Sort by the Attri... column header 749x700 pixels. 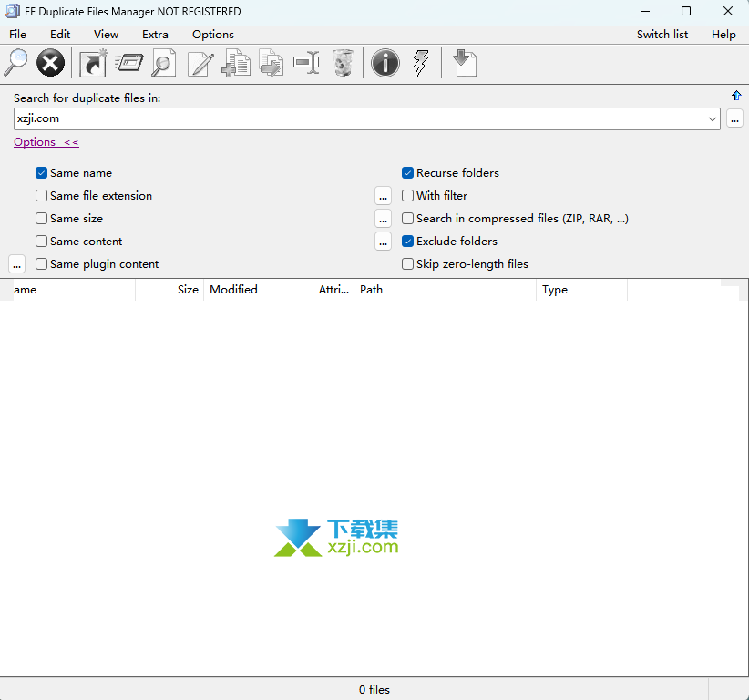333,290
